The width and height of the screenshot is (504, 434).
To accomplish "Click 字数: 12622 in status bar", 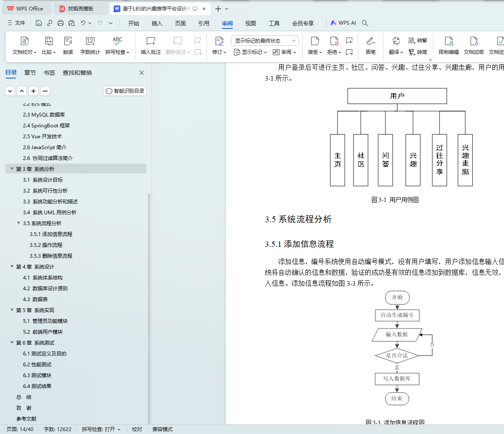I will pyautogui.click(x=58, y=429).
